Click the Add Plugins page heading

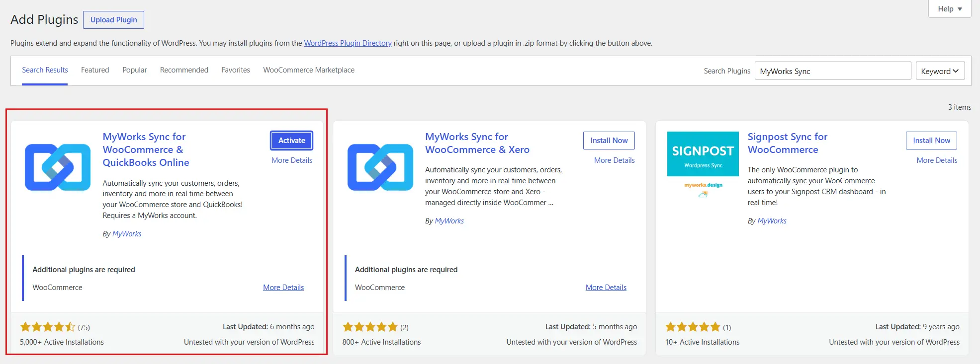coord(44,19)
